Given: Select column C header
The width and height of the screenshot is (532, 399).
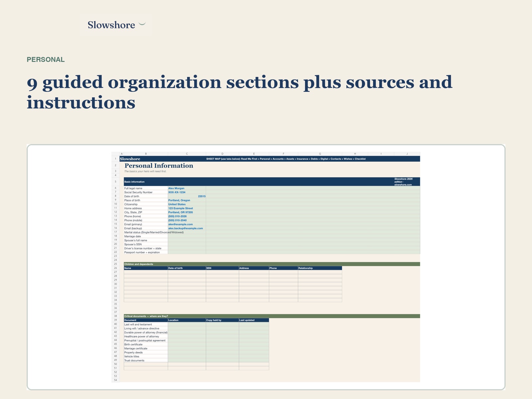Looking at the screenshot, I should click(x=187, y=154).
